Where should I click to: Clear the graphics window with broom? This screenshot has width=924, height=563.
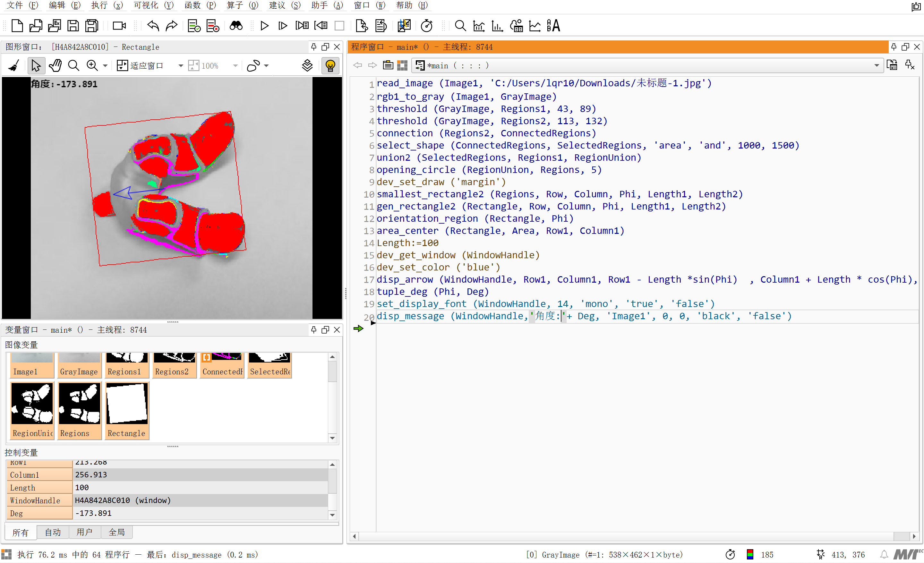click(x=14, y=65)
